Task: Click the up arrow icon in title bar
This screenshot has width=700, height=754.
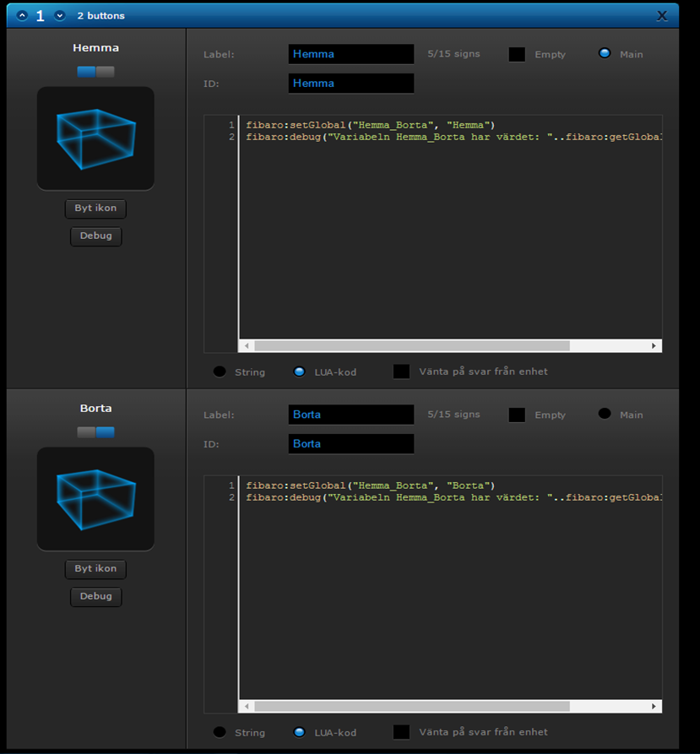Action: click(x=22, y=15)
